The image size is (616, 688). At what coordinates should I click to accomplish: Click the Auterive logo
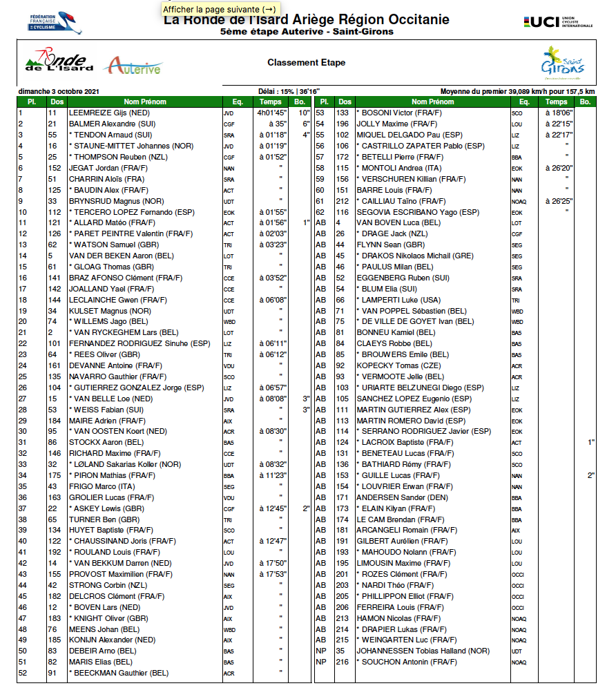tap(133, 66)
